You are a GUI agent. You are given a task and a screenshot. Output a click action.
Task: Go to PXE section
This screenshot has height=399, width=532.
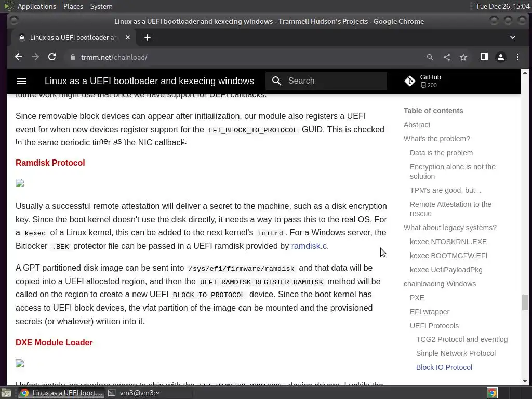point(417,298)
